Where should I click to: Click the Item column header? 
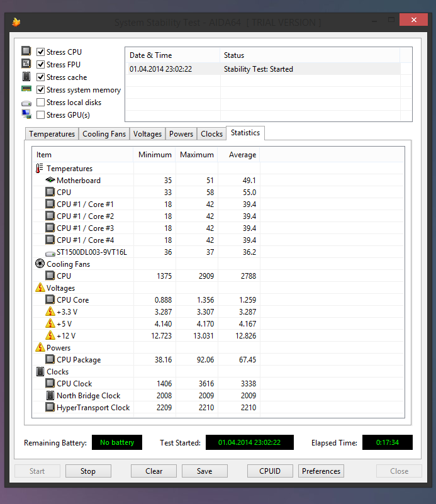pyautogui.click(x=82, y=155)
